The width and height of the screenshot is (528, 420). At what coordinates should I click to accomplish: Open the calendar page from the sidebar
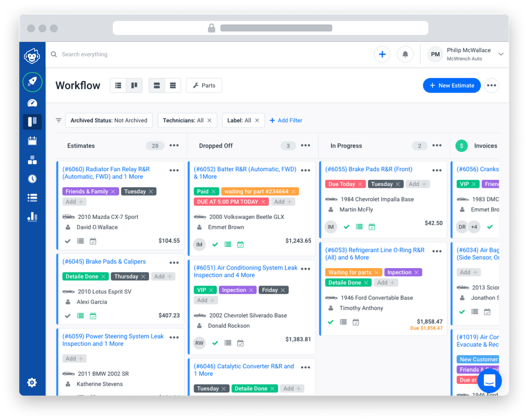32,140
